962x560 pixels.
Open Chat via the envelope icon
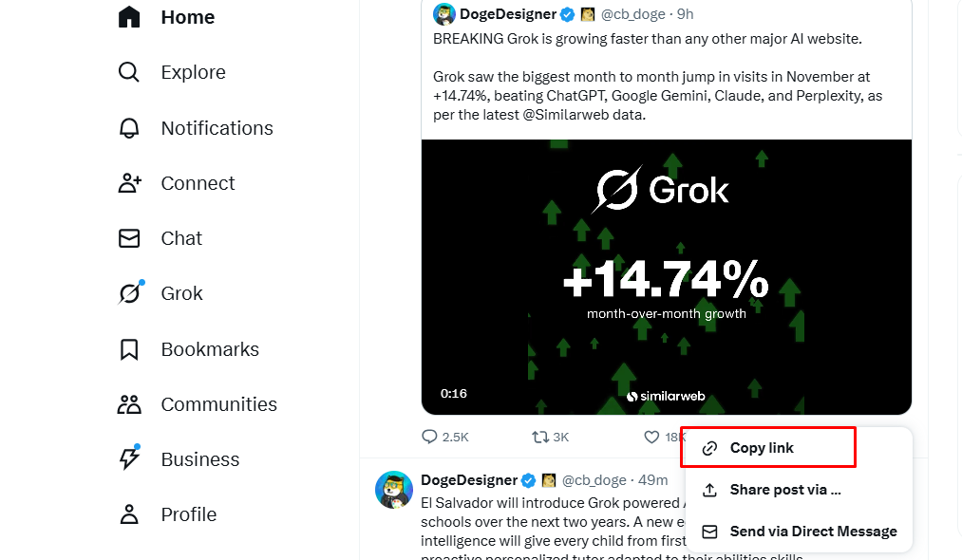(181, 238)
